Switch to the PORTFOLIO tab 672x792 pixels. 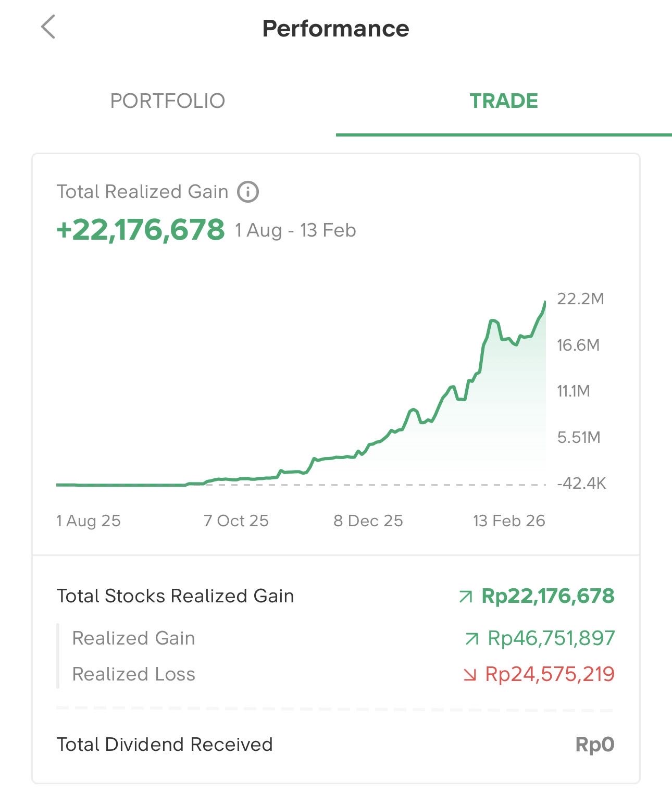pyautogui.click(x=168, y=101)
